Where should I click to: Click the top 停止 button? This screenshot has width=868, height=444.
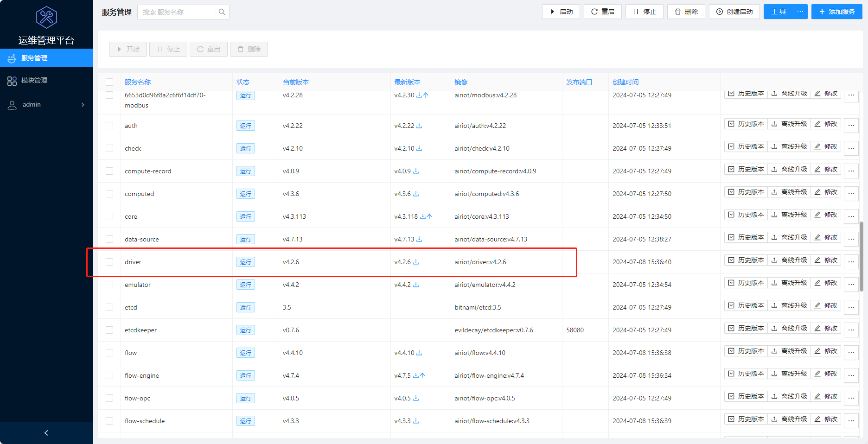(x=645, y=12)
